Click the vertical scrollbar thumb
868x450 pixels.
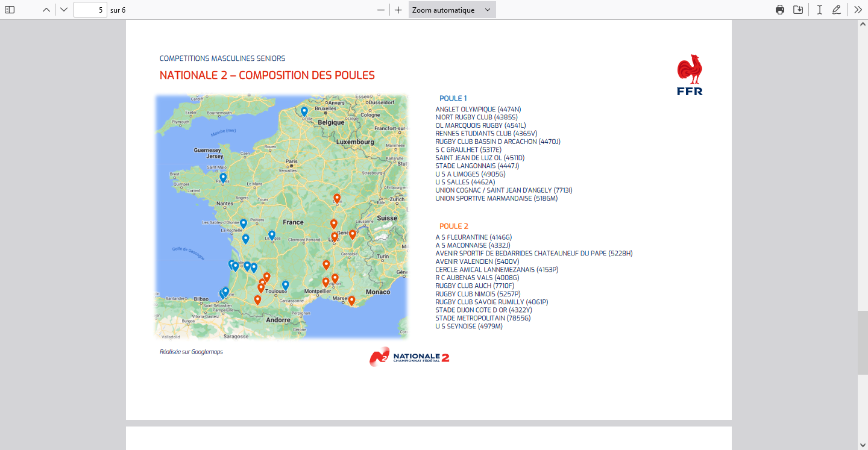pos(863,343)
